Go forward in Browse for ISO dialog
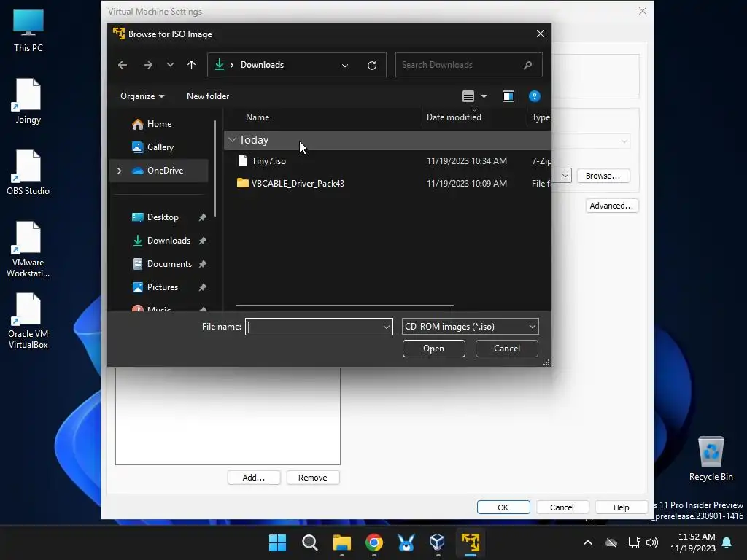Viewport: 747px width, 560px height. coord(147,65)
